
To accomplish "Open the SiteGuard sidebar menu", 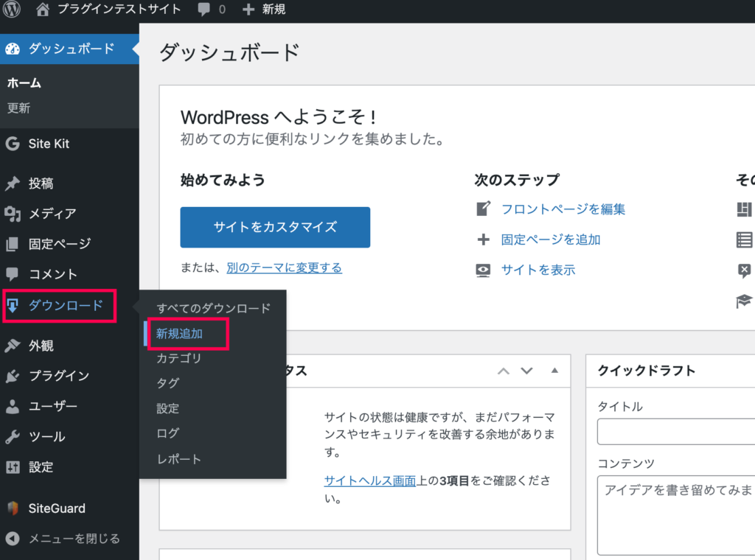I will click(x=57, y=508).
